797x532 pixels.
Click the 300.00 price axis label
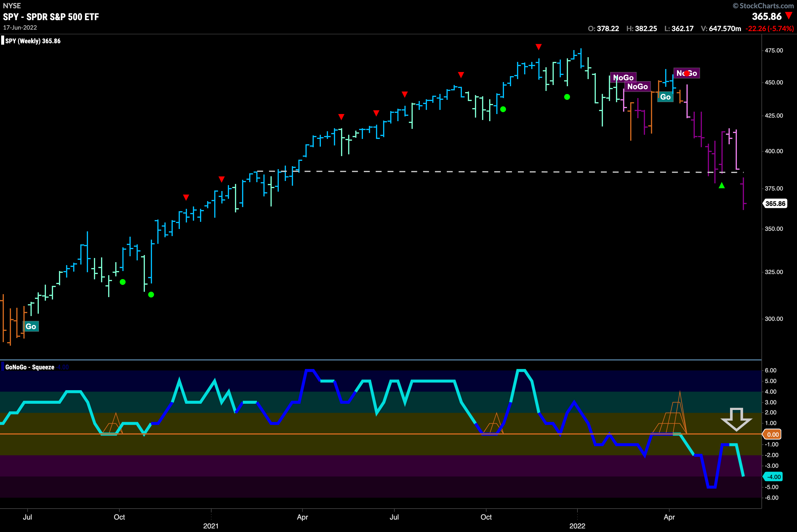pos(774,319)
